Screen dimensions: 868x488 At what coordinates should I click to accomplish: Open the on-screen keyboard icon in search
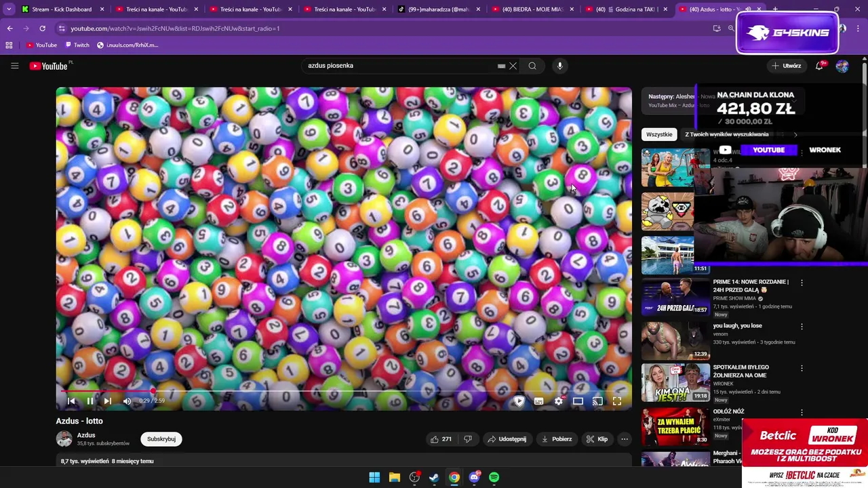[501, 66]
